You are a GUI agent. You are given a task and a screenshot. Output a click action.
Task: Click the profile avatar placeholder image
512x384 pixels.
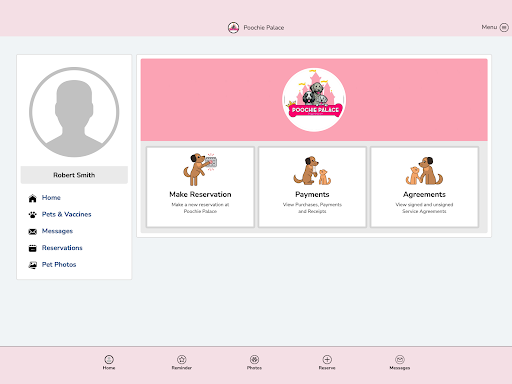click(x=74, y=112)
